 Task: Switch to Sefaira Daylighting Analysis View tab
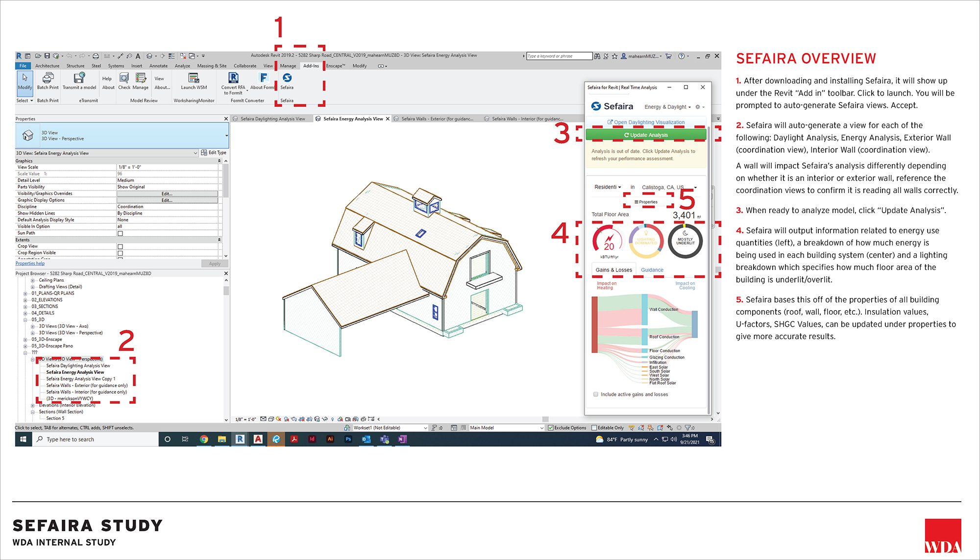pyautogui.click(x=272, y=119)
